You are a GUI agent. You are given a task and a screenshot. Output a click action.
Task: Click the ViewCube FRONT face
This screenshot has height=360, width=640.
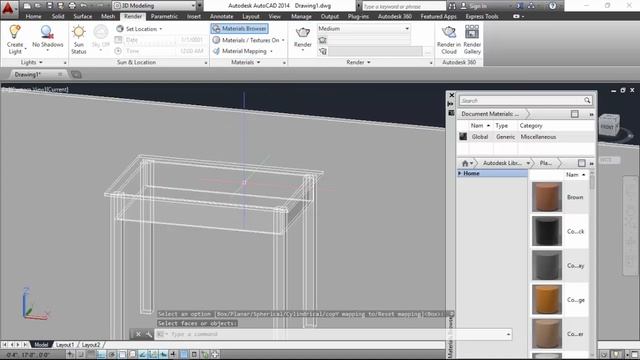tap(608, 126)
